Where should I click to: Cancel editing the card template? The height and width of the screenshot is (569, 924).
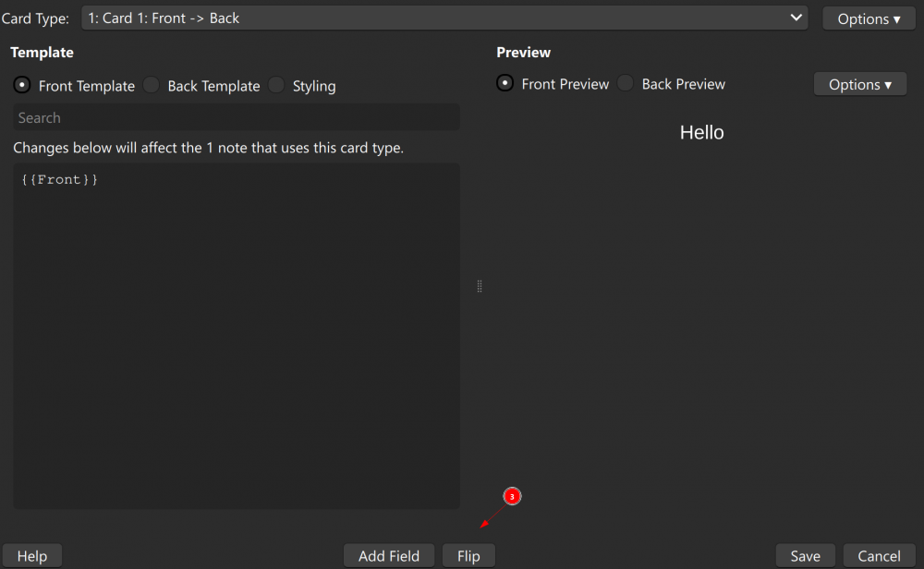click(x=879, y=555)
